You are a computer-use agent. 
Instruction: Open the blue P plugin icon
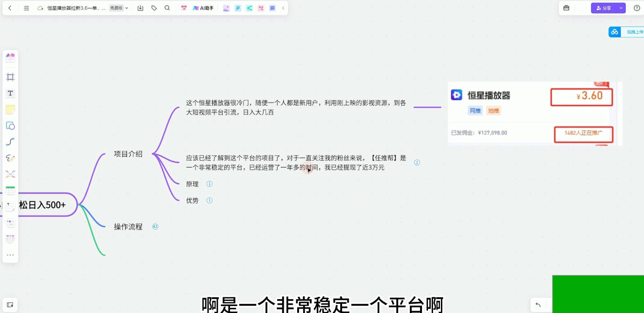(238, 8)
